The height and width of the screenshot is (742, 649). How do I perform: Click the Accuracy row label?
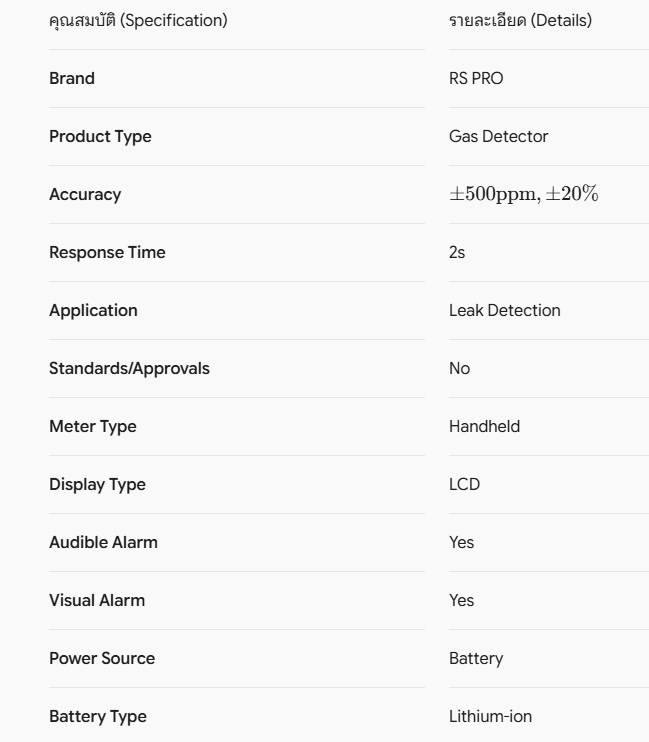(85, 195)
